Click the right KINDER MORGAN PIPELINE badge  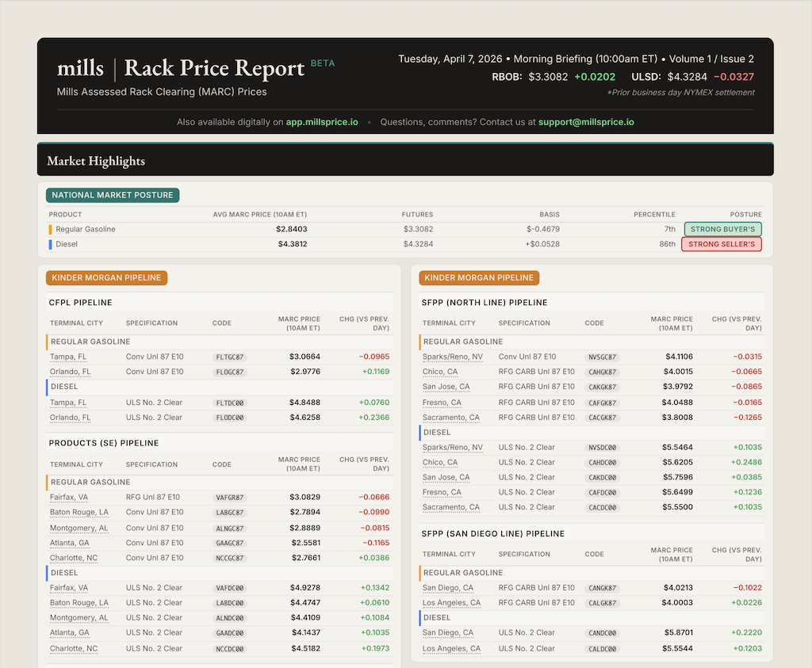point(479,278)
